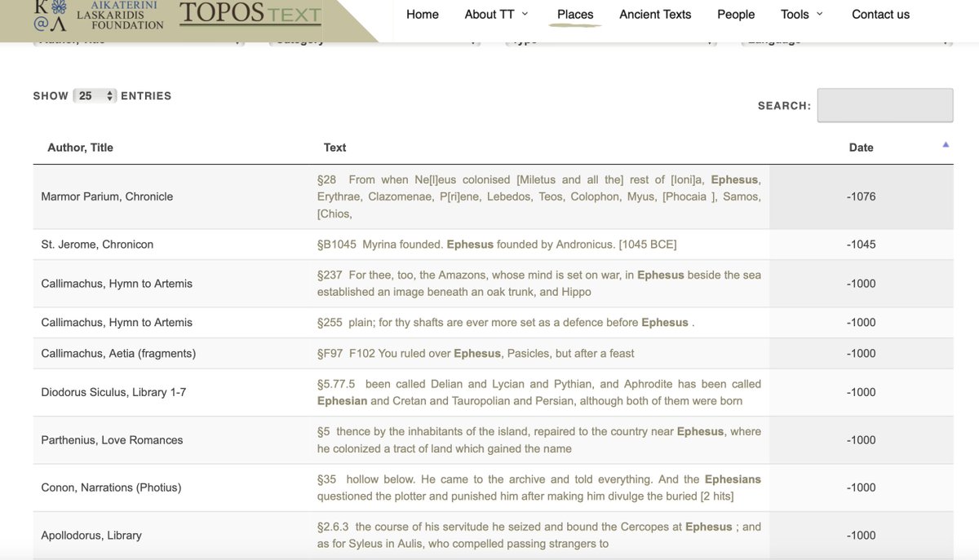Click the Date sort arrow icon
This screenshot has width=979, height=560.
[x=946, y=144]
